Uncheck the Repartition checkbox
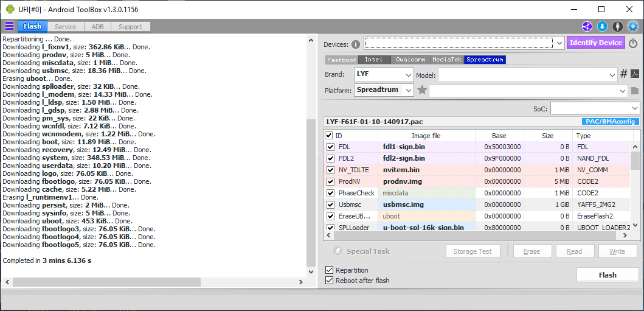 329,270
